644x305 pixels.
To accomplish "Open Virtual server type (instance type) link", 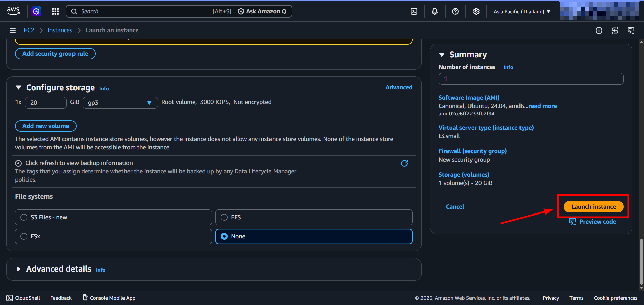I will pos(486,128).
